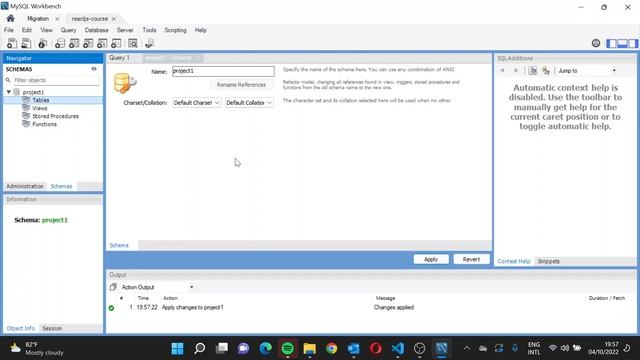Create a new stored procedure toolbar icon
This screenshot has height=360, width=640.
(x=102, y=43)
